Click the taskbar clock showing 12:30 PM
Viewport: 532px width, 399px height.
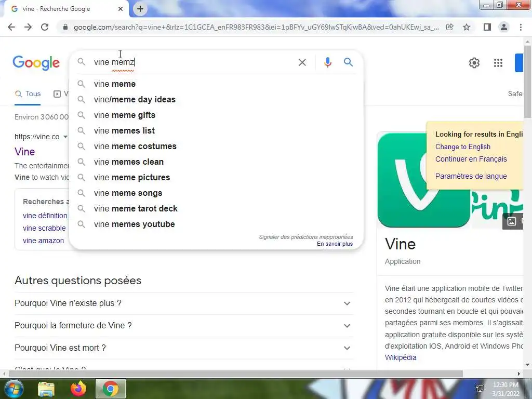(x=506, y=389)
